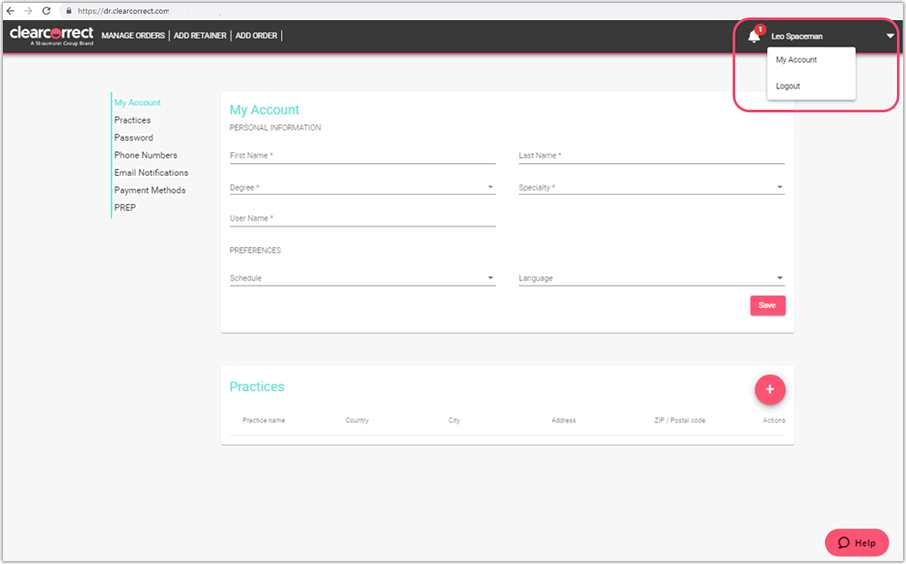The height and width of the screenshot is (564, 906).
Task: Open the Specialty dropdown
Action: 779,187
